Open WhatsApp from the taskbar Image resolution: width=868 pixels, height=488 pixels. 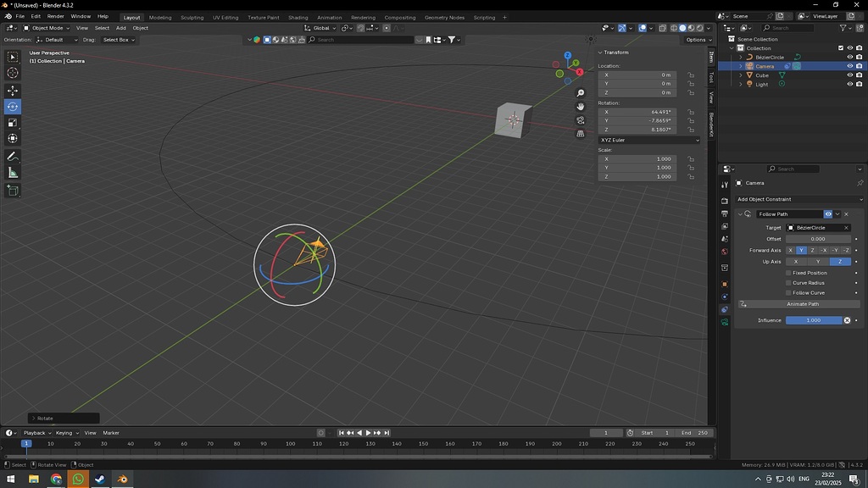coord(78,480)
